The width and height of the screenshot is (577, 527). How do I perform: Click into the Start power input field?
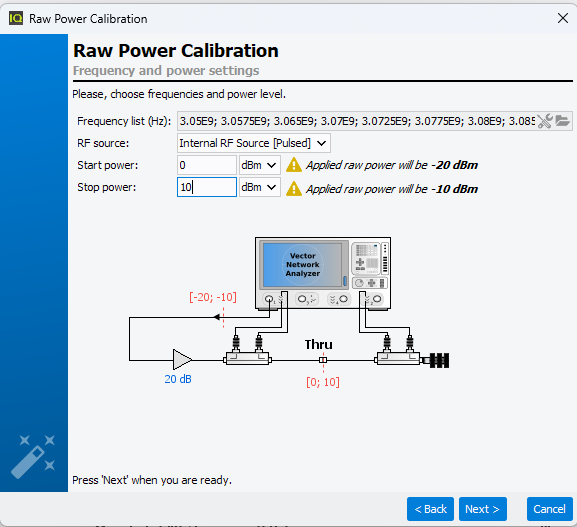pyautogui.click(x=206, y=165)
